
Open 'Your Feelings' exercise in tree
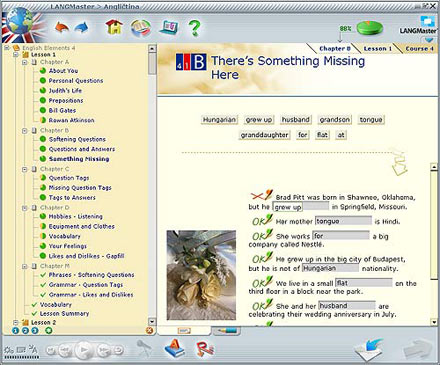(x=68, y=246)
